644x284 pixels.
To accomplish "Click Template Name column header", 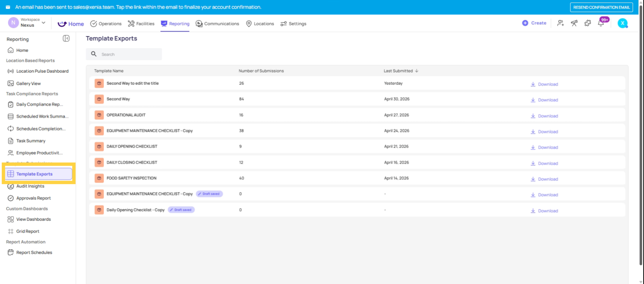I will pos(109,71).
